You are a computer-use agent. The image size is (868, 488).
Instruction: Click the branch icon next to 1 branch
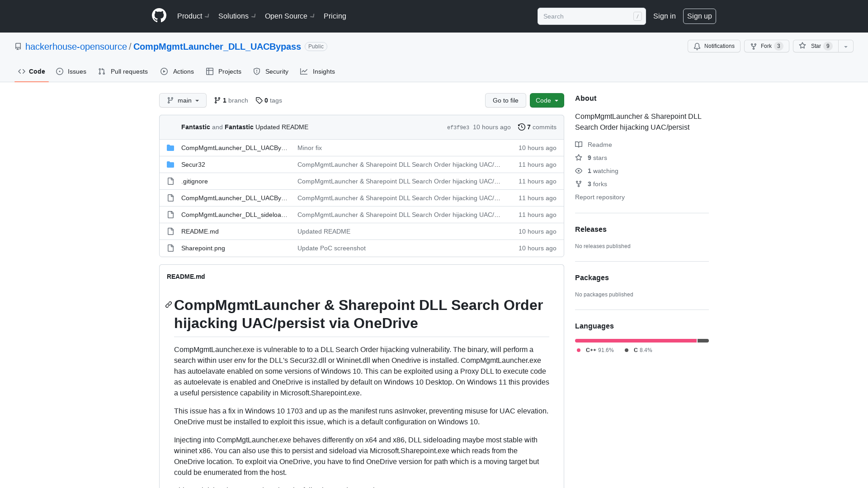coord(217,100)
